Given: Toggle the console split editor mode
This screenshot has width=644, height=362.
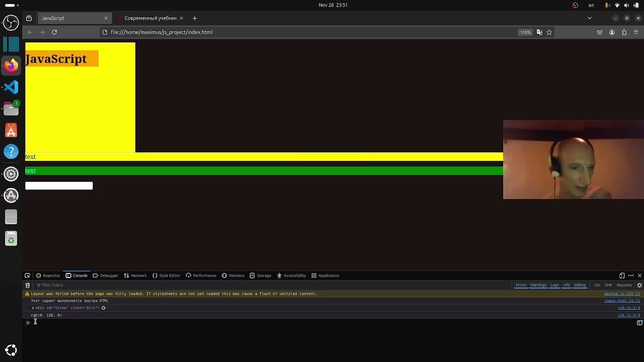Looking at the screenshot, I should tap(639, 323).
